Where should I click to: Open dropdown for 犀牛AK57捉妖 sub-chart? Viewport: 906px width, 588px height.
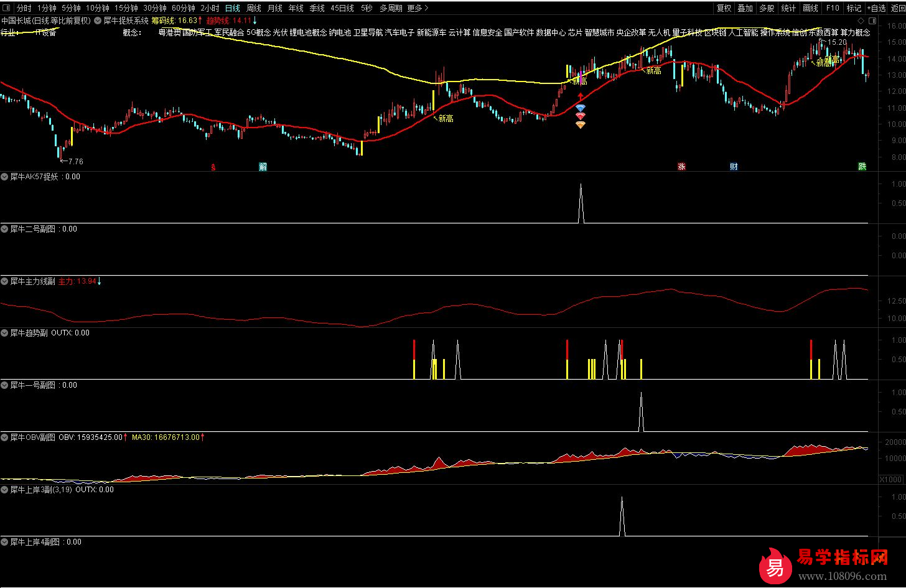pyautogui.click(x=4, y=177)
